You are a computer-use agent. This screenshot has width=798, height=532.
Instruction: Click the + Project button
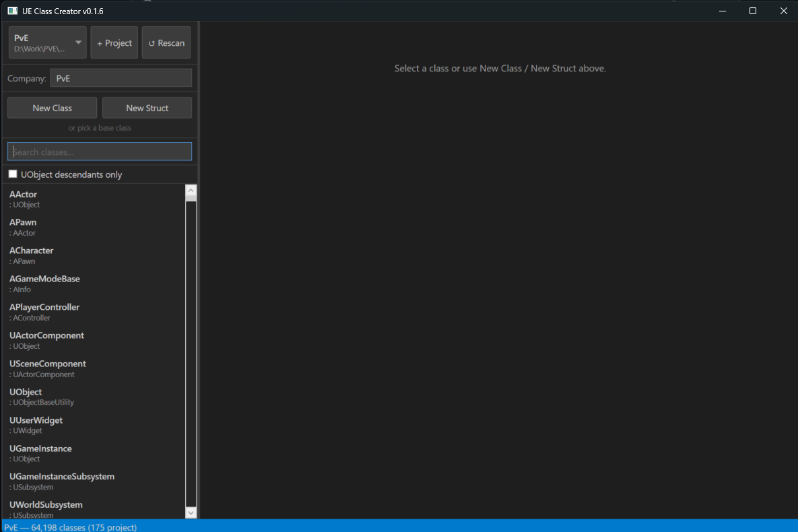click(114, 43)
